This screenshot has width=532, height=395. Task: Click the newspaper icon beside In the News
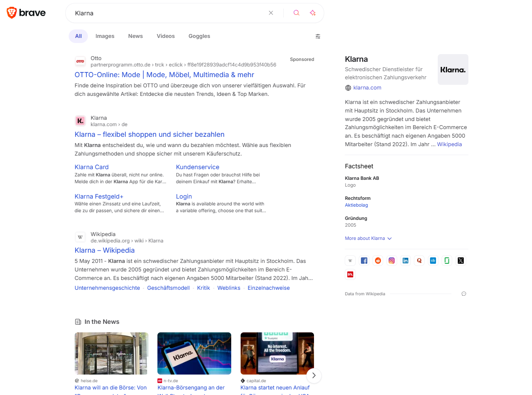coord(78,322)
